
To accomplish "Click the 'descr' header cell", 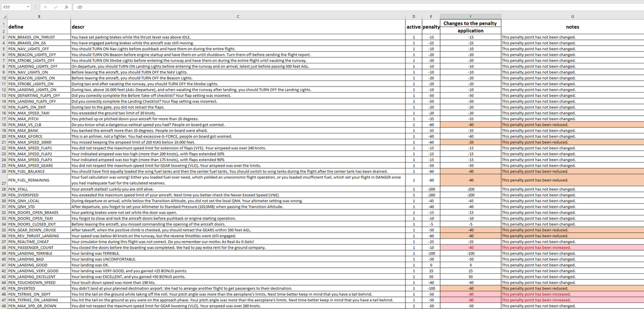I will [x=238, y=27].
